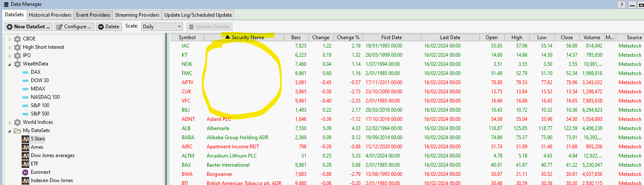This screenshot has height=185, width=644.
Task: Click the IPO gear icon
Action: coord(17,55)
